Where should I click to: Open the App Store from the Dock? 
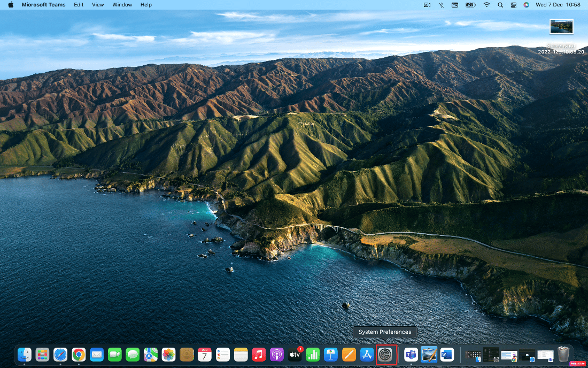(x=367, y=354)
